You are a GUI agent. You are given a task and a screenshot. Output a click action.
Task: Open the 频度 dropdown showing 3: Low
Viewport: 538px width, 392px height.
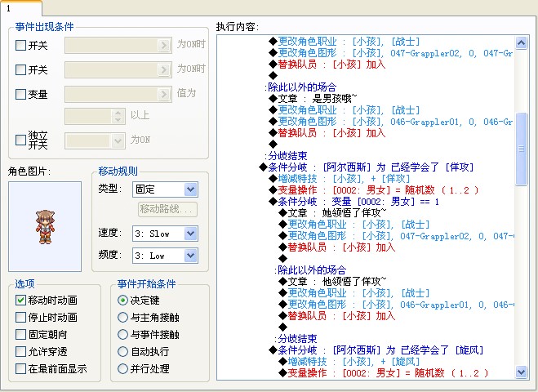click(165, 256)
